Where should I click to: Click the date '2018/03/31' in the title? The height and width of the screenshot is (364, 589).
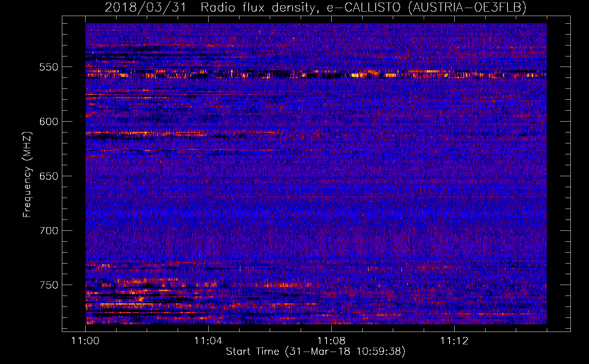[146, 7]
